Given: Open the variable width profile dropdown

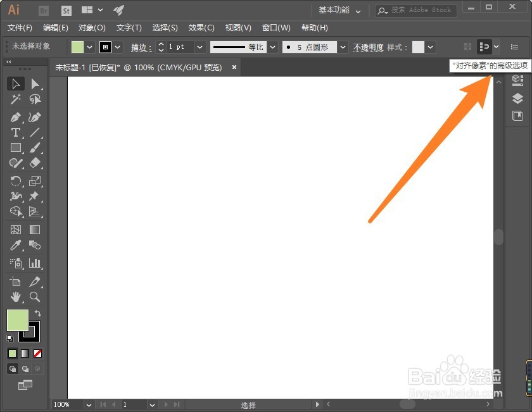Looking at the screenshot, I should [272, 47].
